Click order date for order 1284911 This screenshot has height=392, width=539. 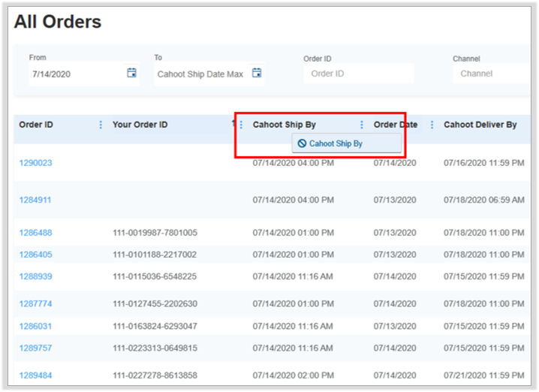pyautogui.click(x=395, y=200)
